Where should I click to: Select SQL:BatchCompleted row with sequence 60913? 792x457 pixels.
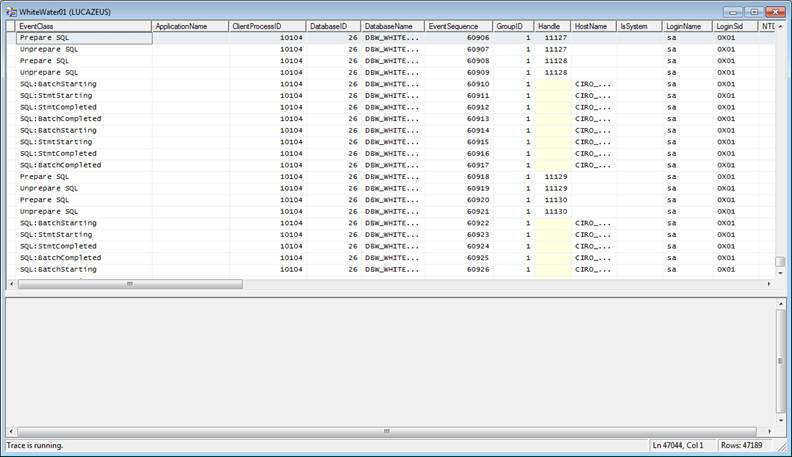point(390,119)
